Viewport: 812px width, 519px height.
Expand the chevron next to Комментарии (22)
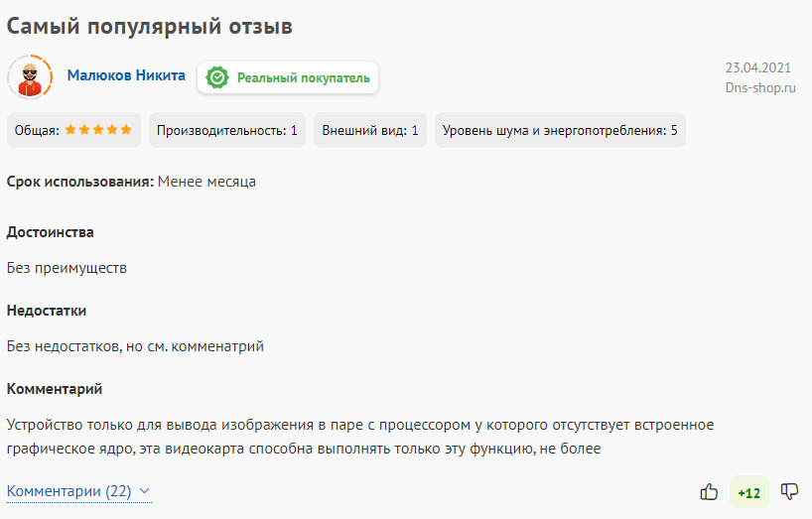click(145, 491)
